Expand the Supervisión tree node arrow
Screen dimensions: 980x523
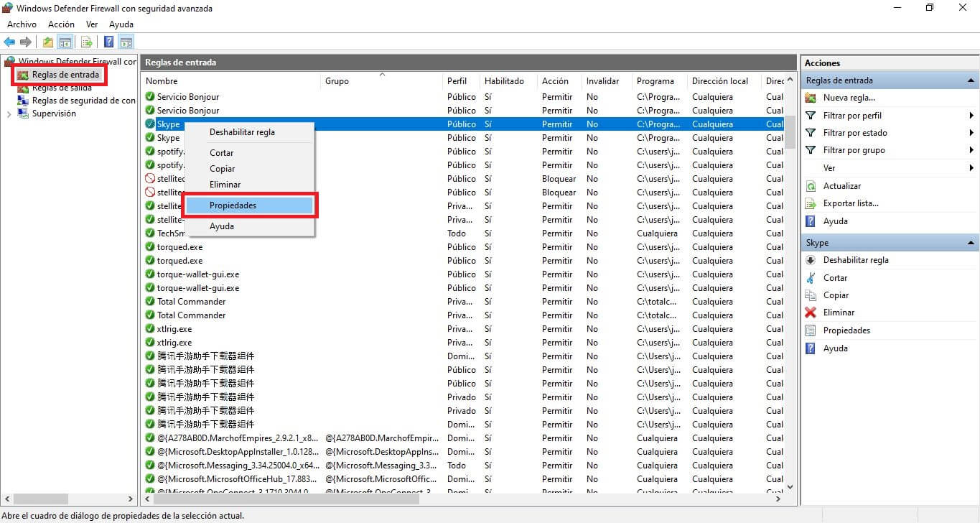click(9, 114)
